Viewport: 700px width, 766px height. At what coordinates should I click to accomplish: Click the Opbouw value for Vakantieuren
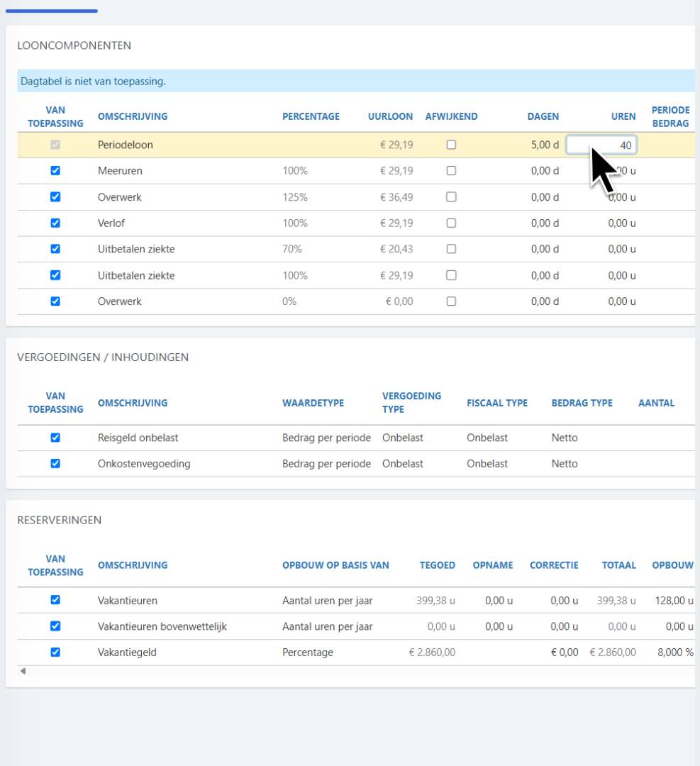click(x=674, y=601)
